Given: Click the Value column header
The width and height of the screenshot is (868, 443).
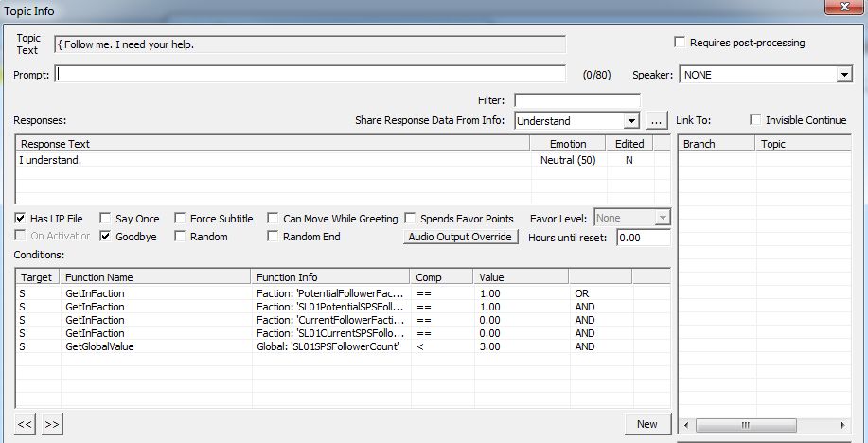Looking at the screenshot, I should tap(521, 276).
